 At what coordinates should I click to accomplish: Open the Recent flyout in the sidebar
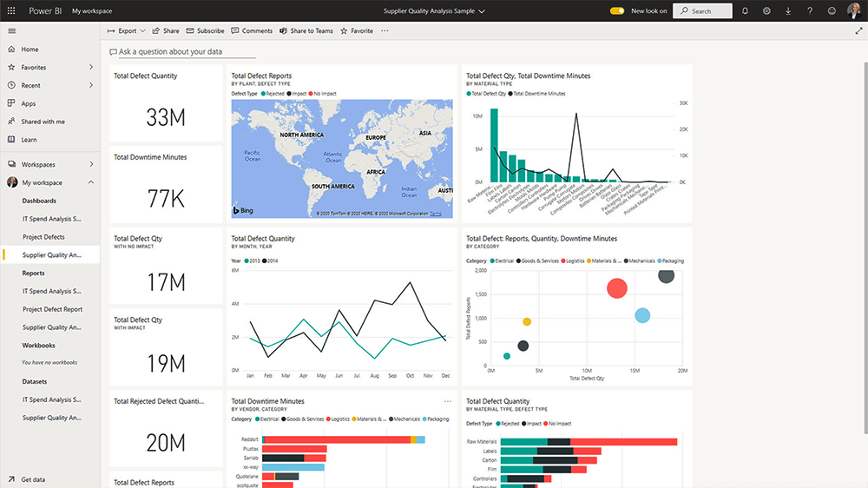[91, 86]
